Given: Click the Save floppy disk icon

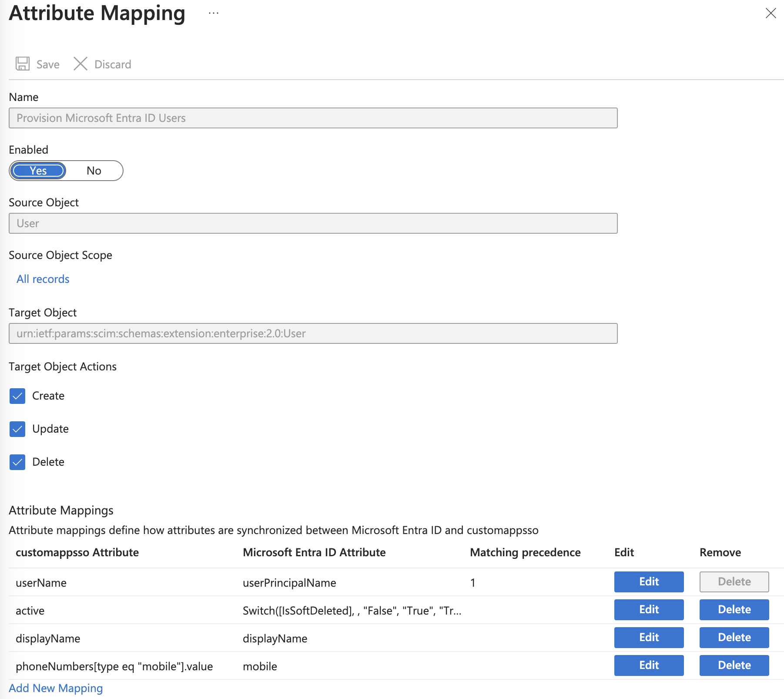Looking at the screenshot, I should 23,64.
